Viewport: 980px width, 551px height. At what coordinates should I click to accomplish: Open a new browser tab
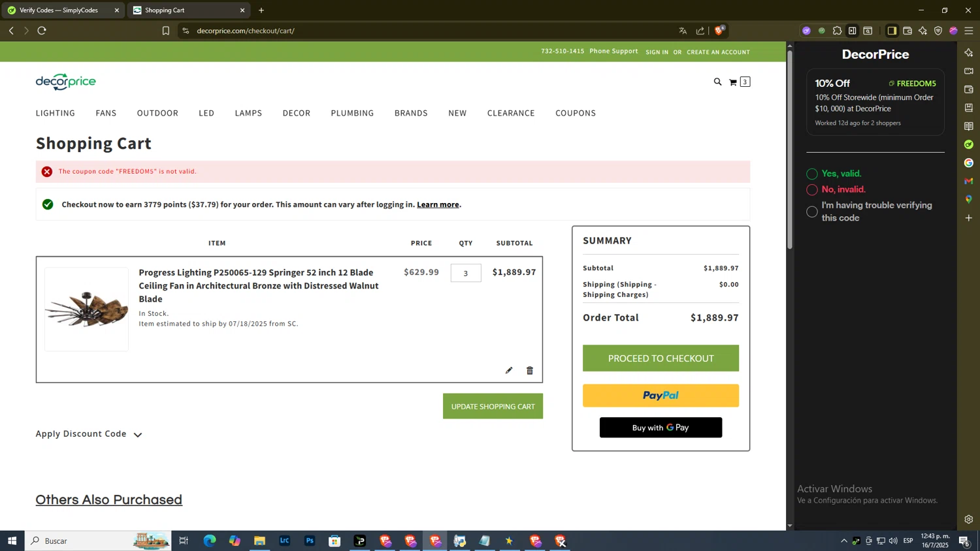261,10
